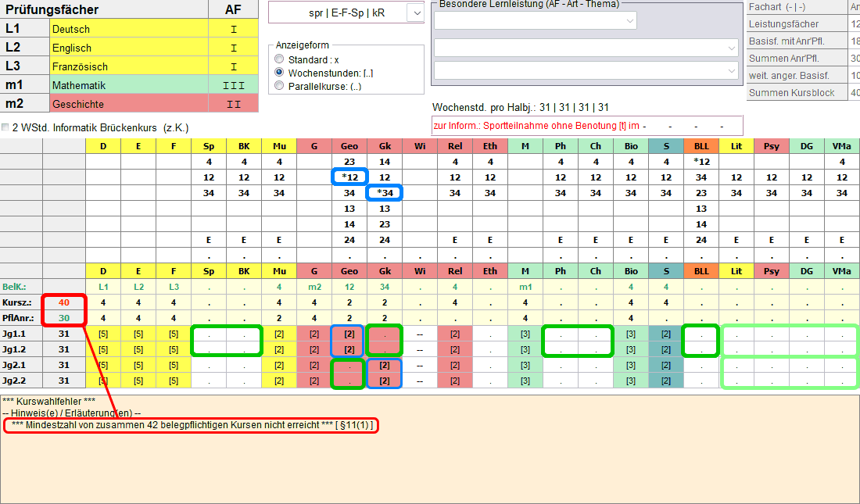The image size is (860, 504).
Task: Select the "Standard : x" display option
Action: click(x=279, y=59)
